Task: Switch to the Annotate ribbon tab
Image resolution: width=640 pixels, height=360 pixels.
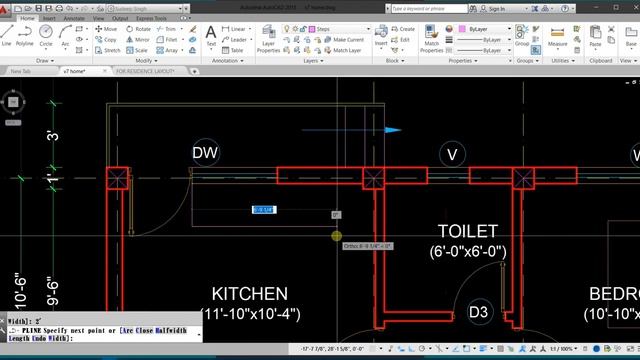Action: [x=74, y=18]
